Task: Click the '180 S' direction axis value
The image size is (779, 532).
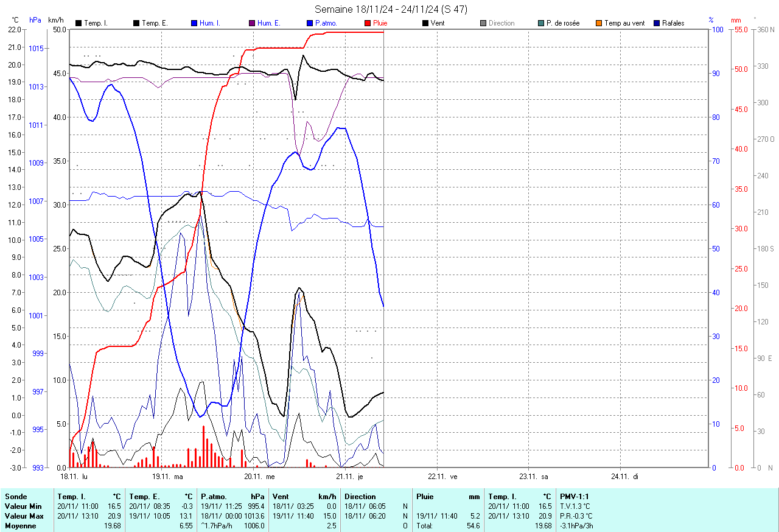Action: (x=764, y=248)
